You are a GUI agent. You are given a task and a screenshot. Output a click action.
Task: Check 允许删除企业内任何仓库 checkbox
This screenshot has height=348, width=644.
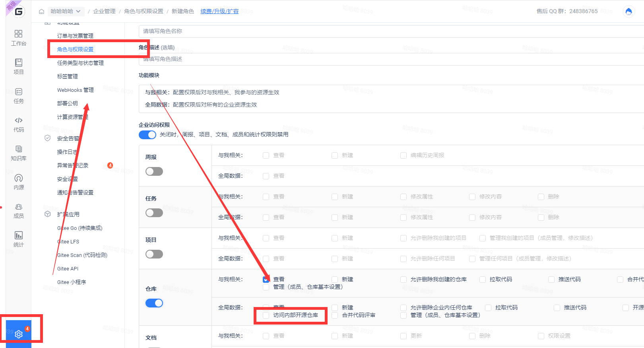(x=403, y=308)
